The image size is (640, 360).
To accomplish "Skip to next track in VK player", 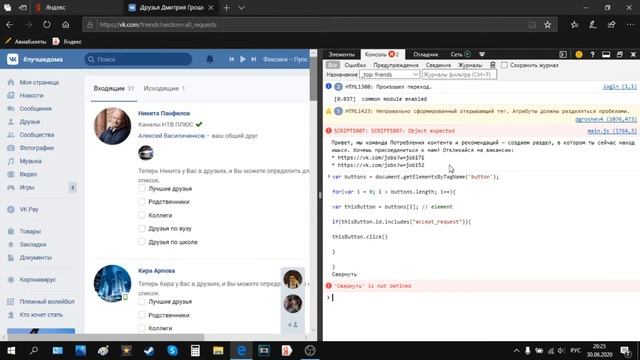I will (x=253, y=59).
